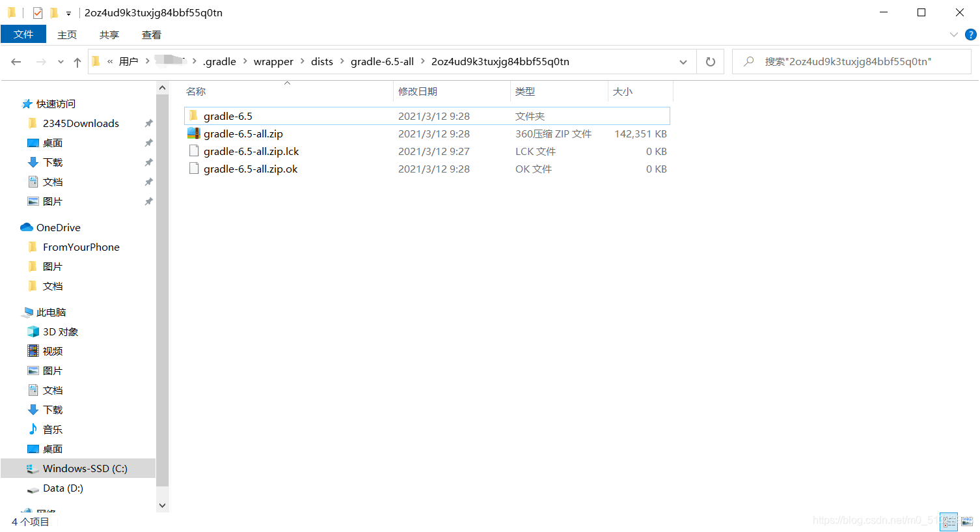The image size is (980, 532).
Task: Open OneDrive in navigation pane
Action: pos(58,228)
